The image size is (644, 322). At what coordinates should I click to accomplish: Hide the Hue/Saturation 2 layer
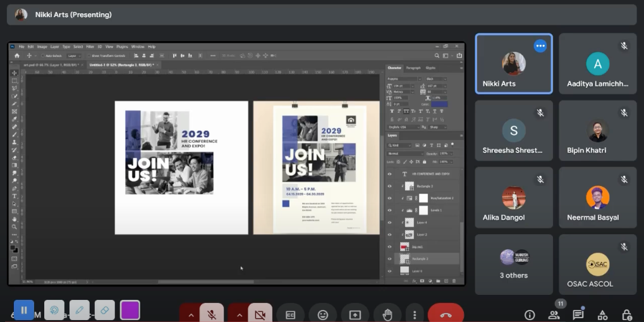(x=390, y=198)
